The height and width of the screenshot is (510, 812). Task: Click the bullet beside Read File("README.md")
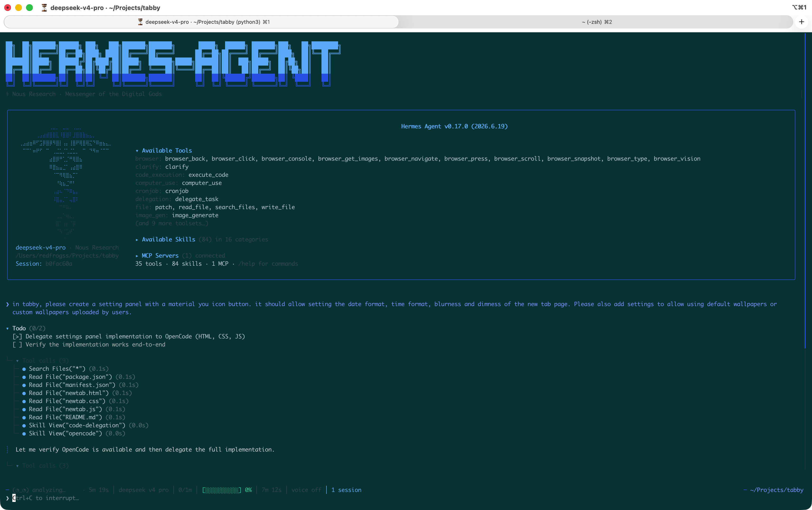pos(24,418)
